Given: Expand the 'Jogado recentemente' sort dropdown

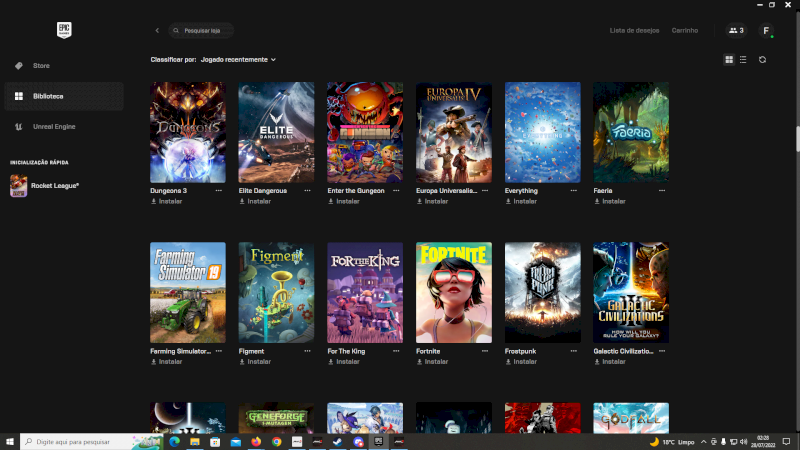Looking at the screenshot, I should point(238,60).
